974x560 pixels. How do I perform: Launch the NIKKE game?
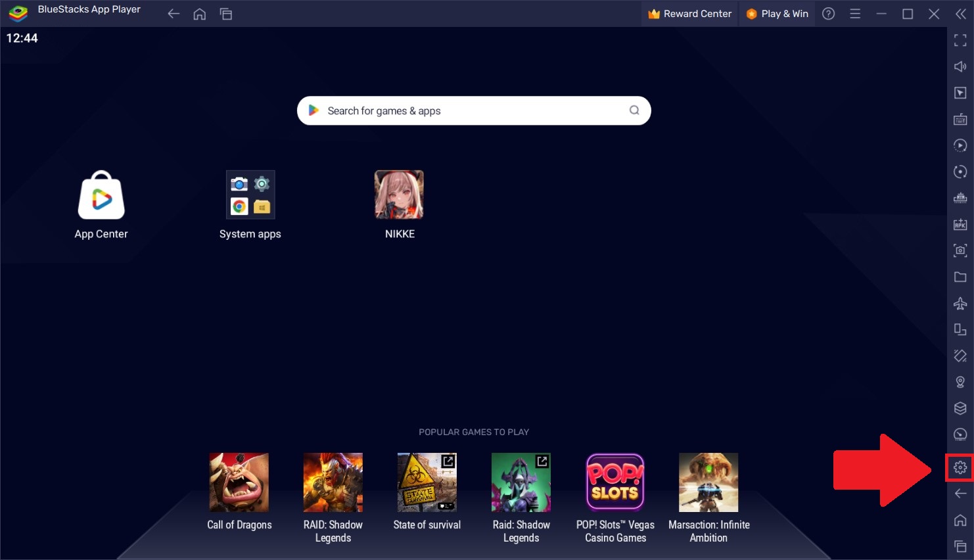tap(400, 195)
